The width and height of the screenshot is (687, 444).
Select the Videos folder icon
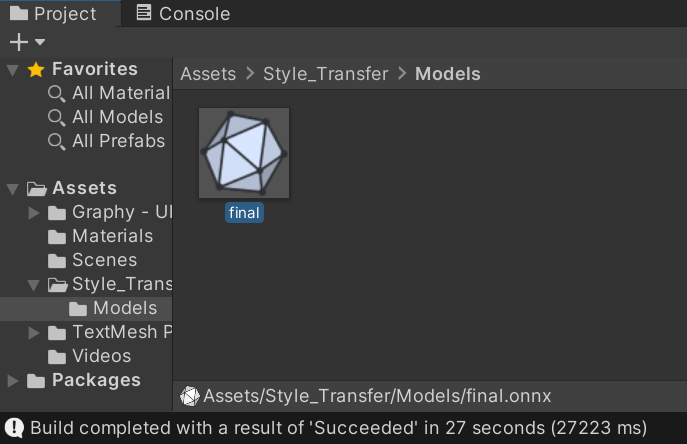58,356
